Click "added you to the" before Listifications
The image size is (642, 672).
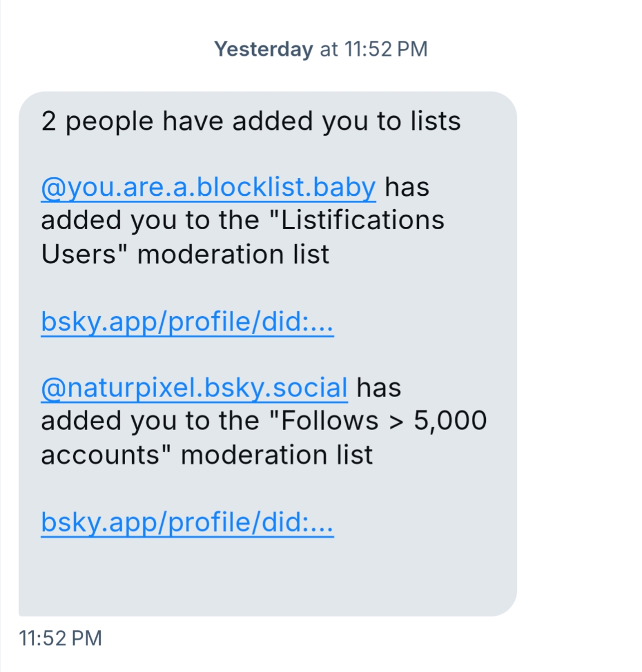click(x=149, y=220)
